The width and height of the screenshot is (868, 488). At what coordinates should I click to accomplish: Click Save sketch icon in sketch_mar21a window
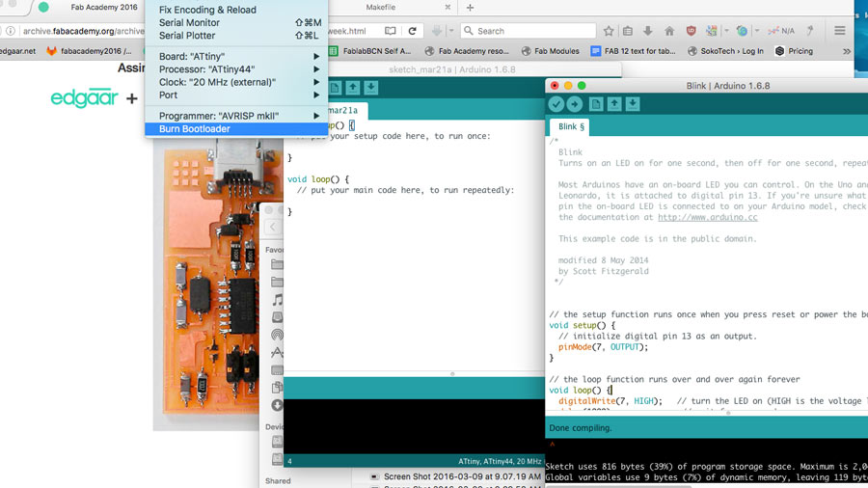371,88
